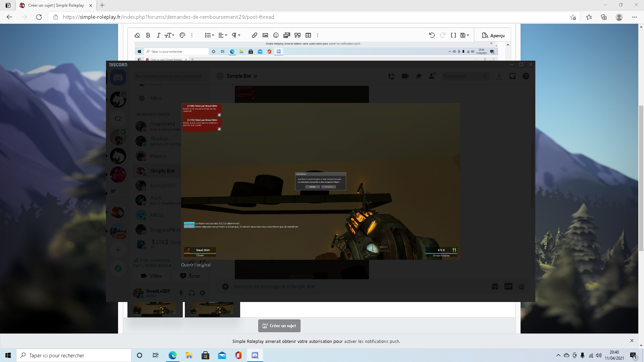
Task: Click the second attachment thumbnail below the editor
Action: 212,309
